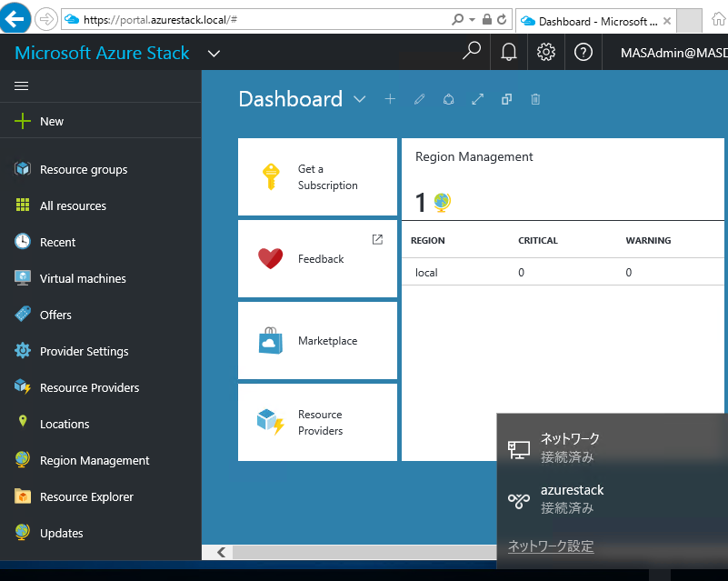
Task: Open the browser home icon
Action: (719, 19)
